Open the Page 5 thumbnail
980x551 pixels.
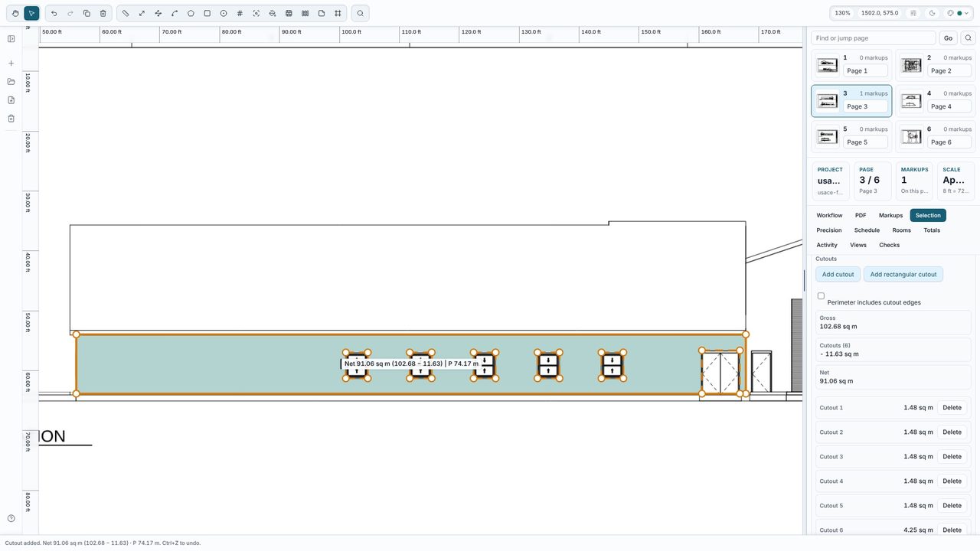pyautogui.click(x=827, y=137)
